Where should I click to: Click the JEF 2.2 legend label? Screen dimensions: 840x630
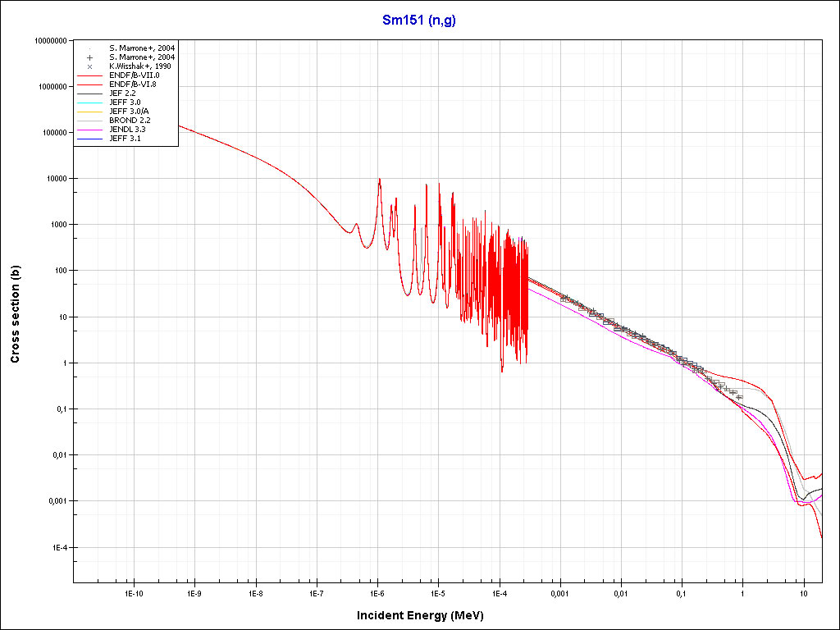coord(124,94)
